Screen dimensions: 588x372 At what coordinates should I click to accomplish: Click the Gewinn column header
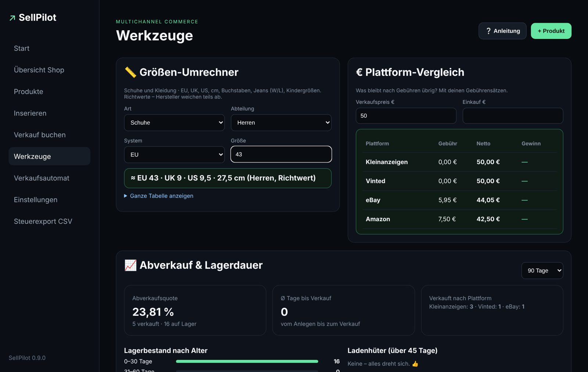point(531,144)
